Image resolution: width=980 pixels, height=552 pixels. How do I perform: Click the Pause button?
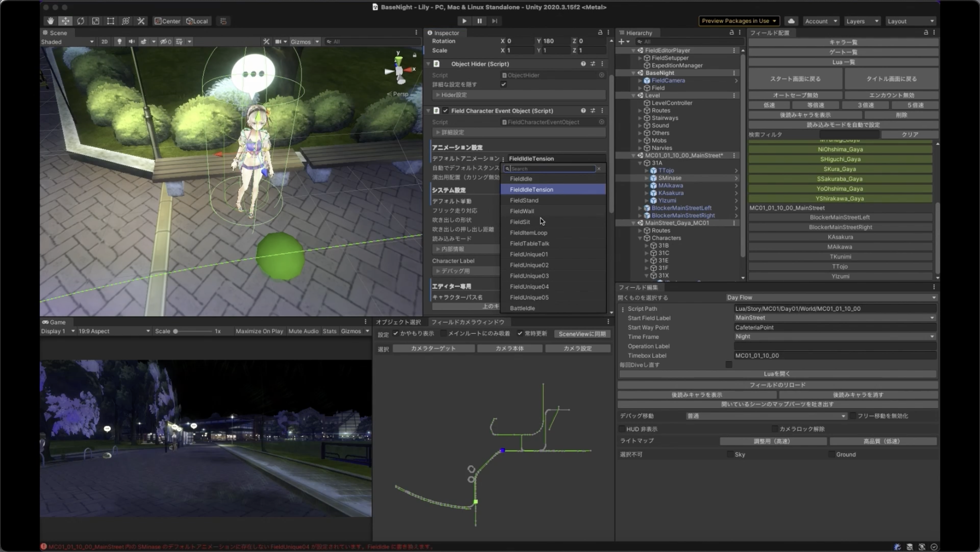479,21
